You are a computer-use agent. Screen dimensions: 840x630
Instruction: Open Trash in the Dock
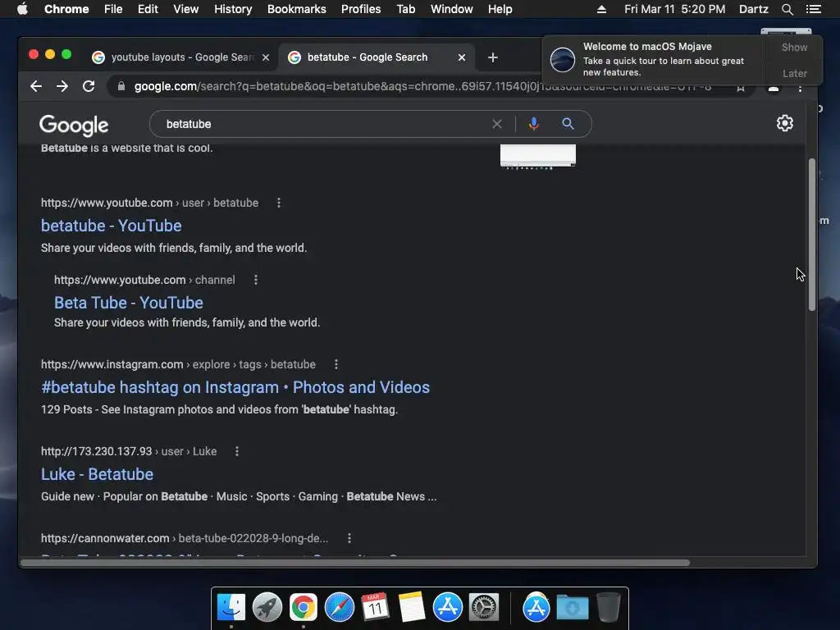[x=609, y=608]
